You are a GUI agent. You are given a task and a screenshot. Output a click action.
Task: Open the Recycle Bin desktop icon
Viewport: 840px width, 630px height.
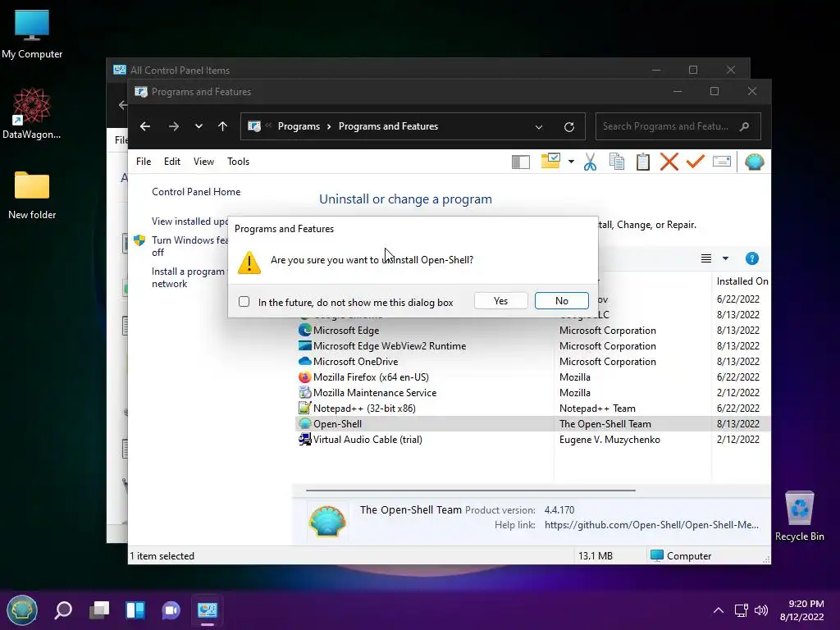[x=799, y=515]
